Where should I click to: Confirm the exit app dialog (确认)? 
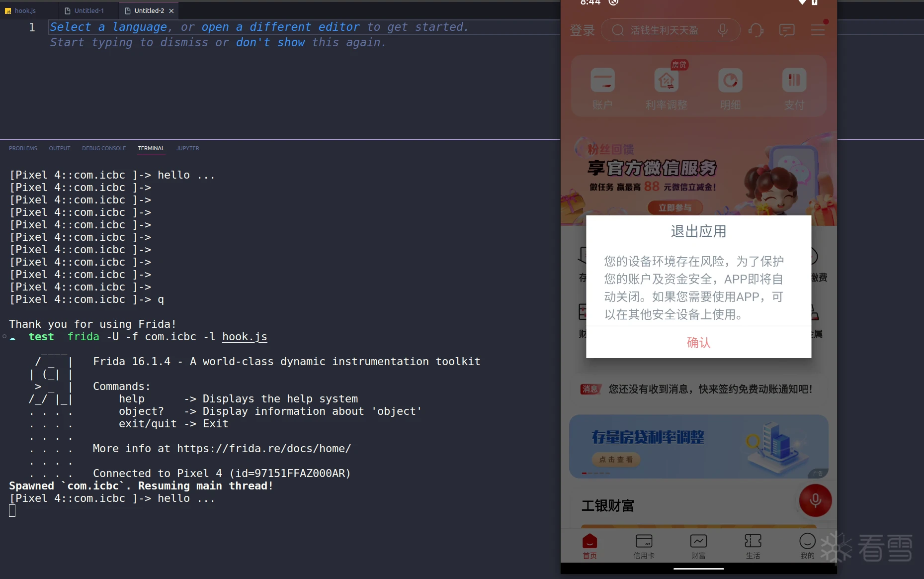tap(698, 342)
